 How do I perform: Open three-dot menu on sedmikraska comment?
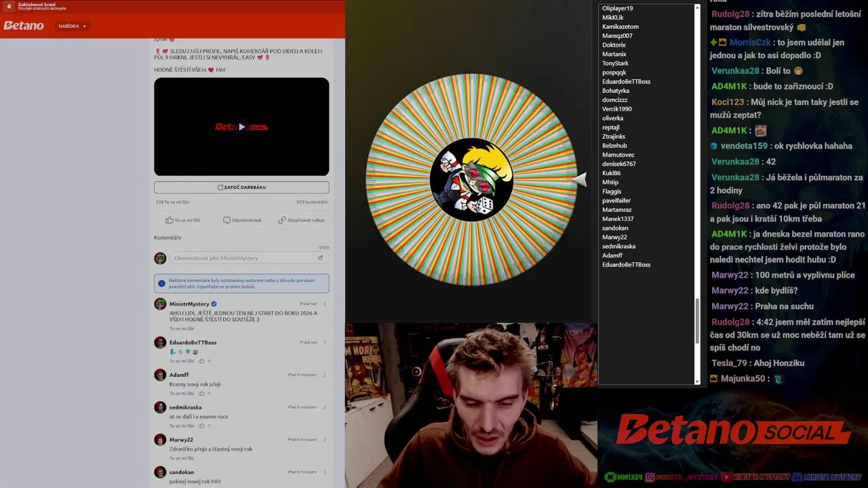tap(324, 407)
